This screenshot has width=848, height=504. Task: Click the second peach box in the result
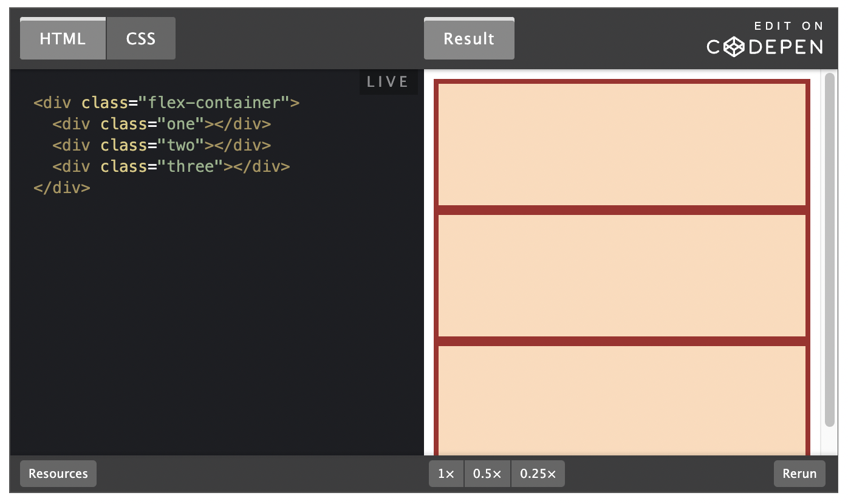(621, 275)
